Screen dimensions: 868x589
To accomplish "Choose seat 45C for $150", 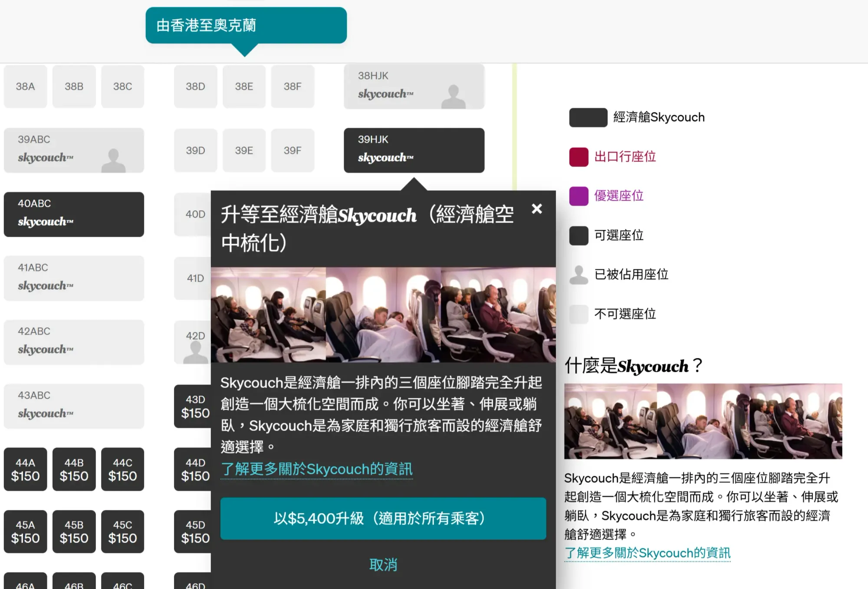I will [122, 532].
